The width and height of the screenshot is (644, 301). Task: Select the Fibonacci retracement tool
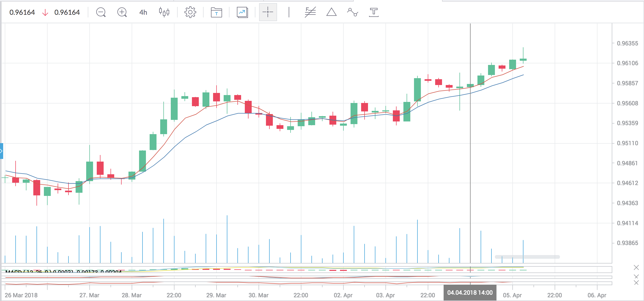[x=310, y=12]
